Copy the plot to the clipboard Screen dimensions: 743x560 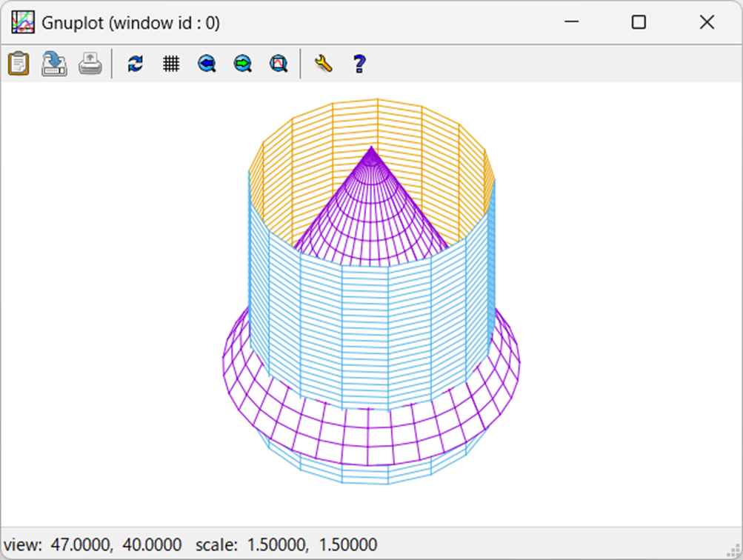coord(18,64)
